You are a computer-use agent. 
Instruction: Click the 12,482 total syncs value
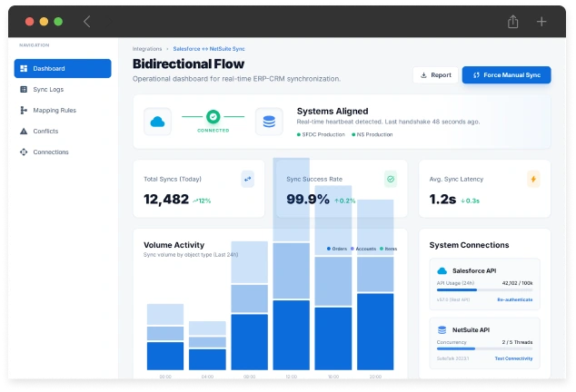(166, 200)
